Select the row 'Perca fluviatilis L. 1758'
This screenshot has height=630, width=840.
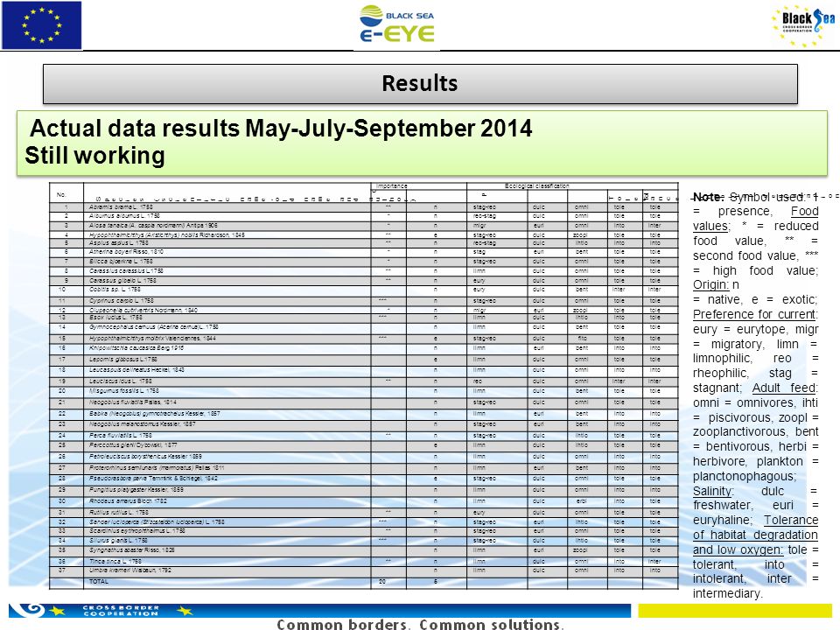(364, 436)
